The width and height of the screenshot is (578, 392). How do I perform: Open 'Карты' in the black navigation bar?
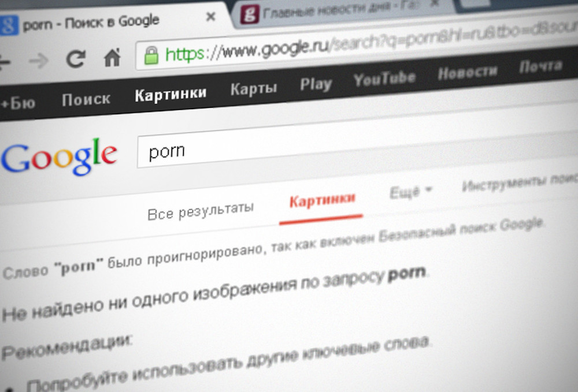pos(254,88)
